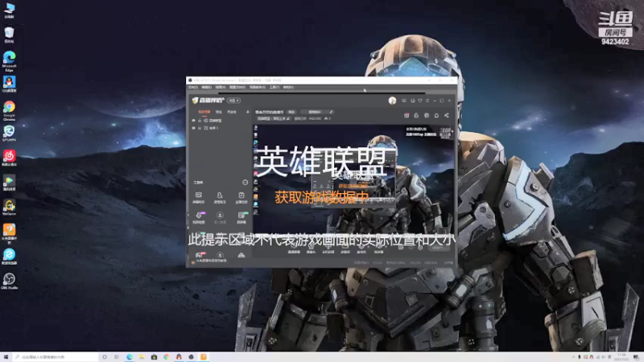Click 多媒体 media control below preview
The image size is (644, 362).
click(x=345, y=249)
